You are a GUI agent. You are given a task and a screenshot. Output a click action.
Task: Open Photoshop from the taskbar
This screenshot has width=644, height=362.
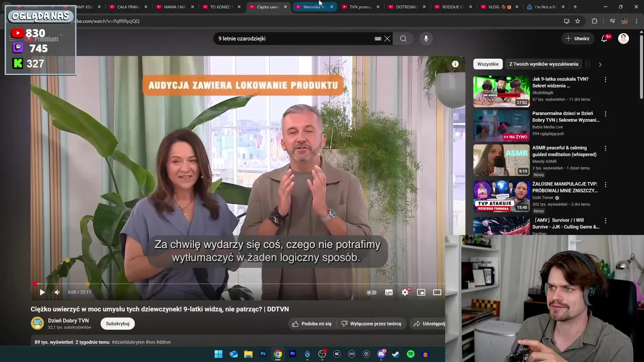tap(263, 354)
